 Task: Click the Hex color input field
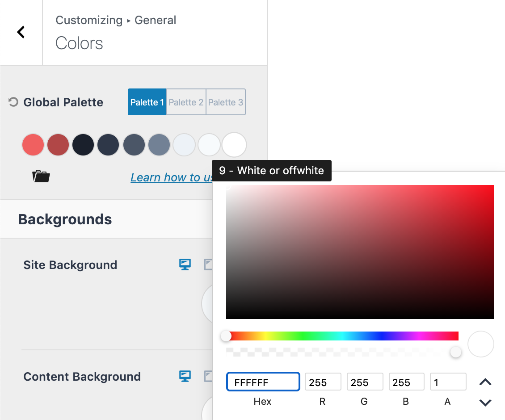263,382
